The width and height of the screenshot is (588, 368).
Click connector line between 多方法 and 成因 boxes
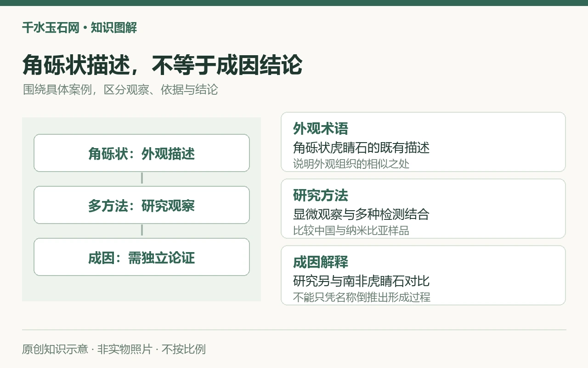point(142,230)
